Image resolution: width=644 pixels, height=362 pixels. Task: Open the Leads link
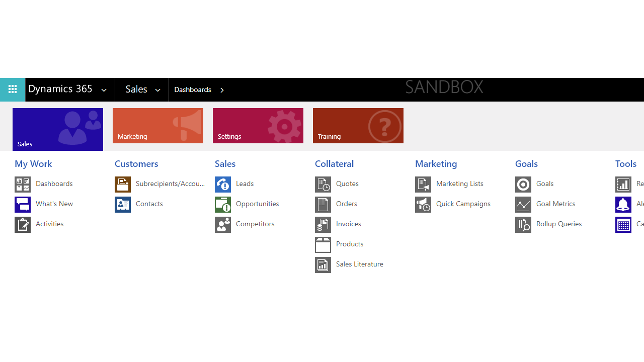tap(245, 184)
